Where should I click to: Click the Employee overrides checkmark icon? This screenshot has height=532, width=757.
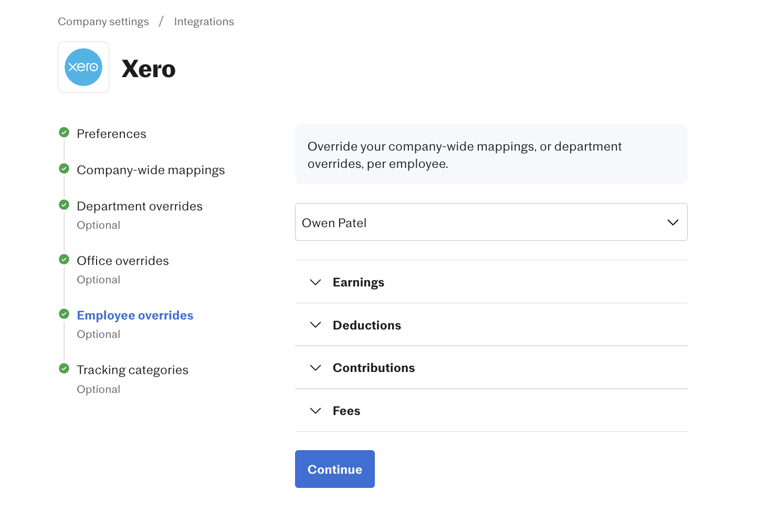coord(64,314)
